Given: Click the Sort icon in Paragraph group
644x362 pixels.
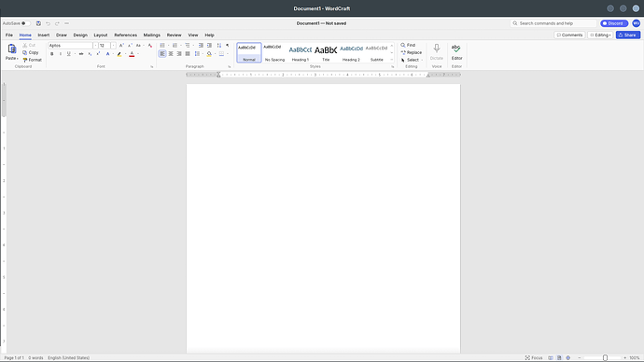Looking at the screenshot, I should click(x=219, y=46).
